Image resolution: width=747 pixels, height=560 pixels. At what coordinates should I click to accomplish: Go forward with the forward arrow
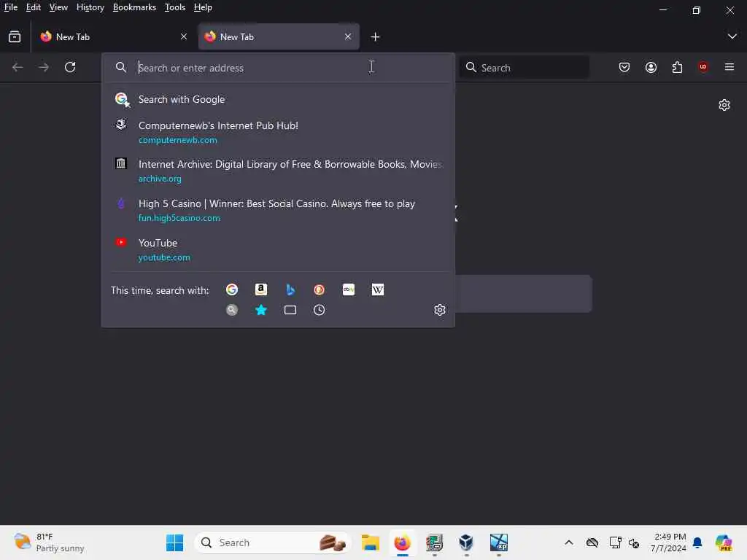tap(44, 67)
